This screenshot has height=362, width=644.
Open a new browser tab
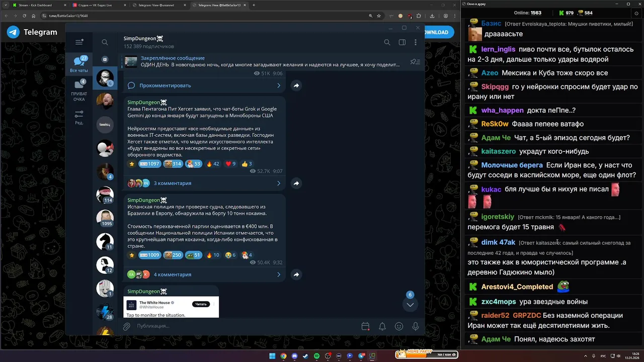254,5
